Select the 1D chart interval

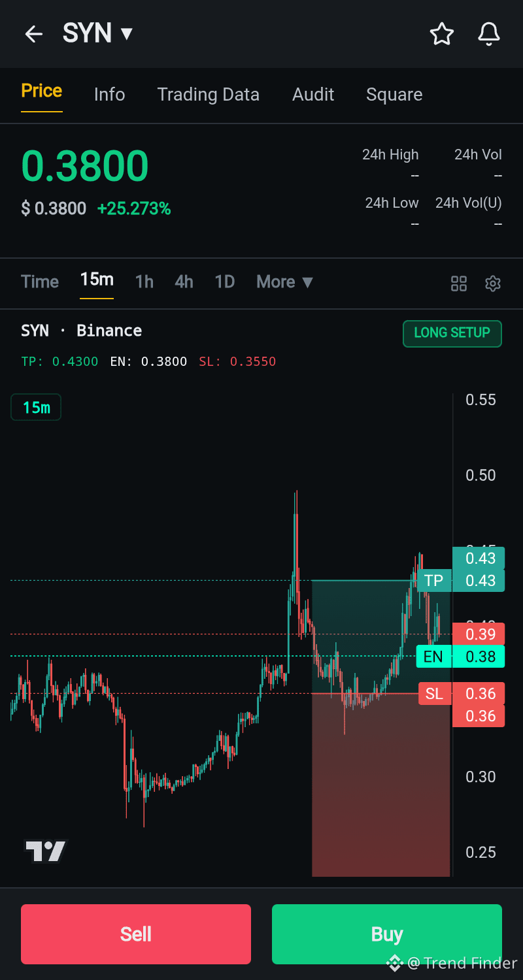225,282
